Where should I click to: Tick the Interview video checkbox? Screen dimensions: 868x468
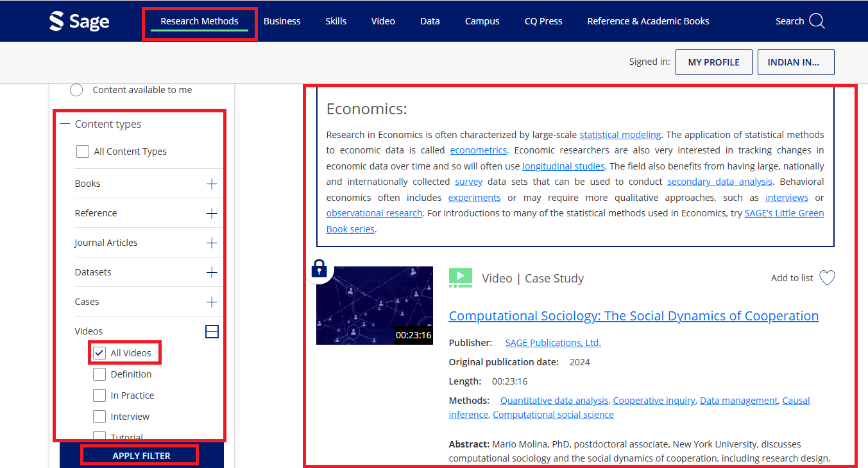(x=99, y=417)
